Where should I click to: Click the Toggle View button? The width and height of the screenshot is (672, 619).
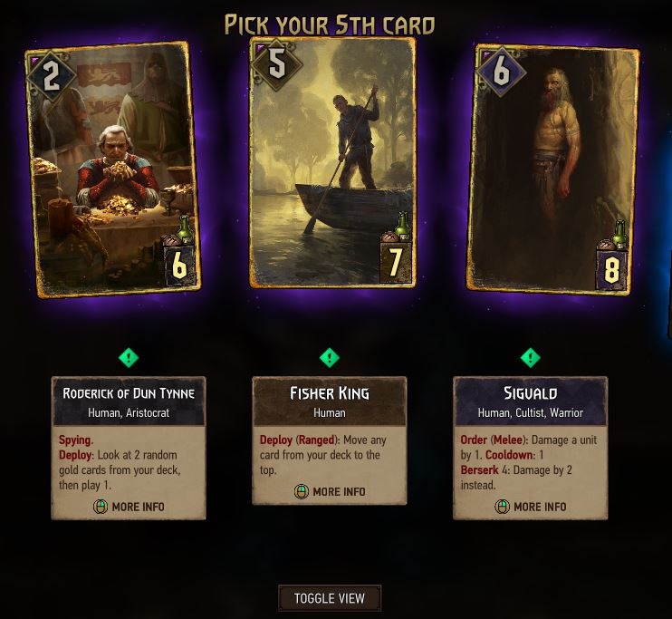pyautogui.click(x=330, y=598)
